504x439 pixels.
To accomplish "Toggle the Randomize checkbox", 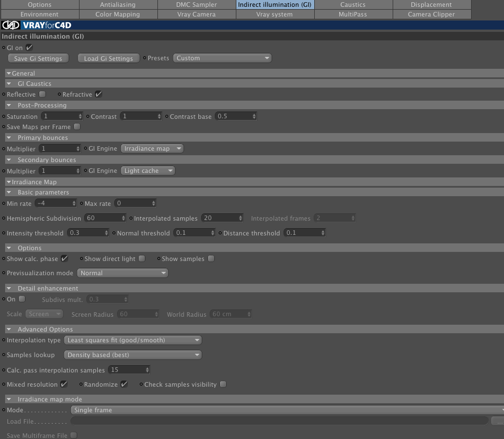I will 124,384.
